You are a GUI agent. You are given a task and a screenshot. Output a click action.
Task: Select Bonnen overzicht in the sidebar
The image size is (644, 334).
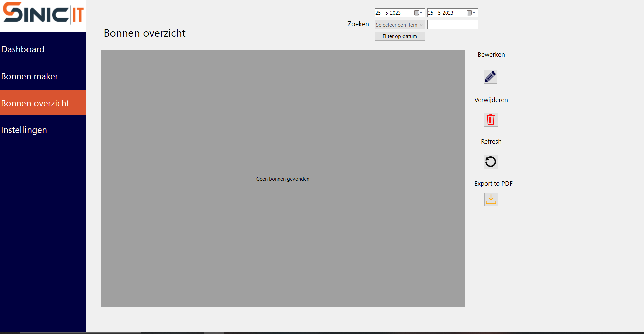[35, 103]
